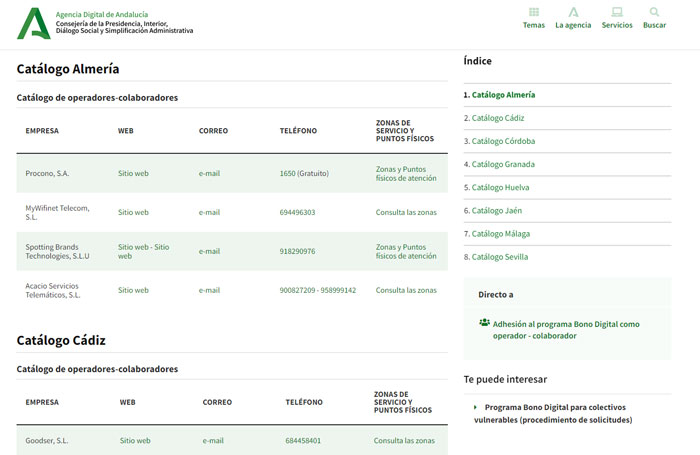Click the Buscar magnifier icon
700x455 pixels.
point(654,13)
